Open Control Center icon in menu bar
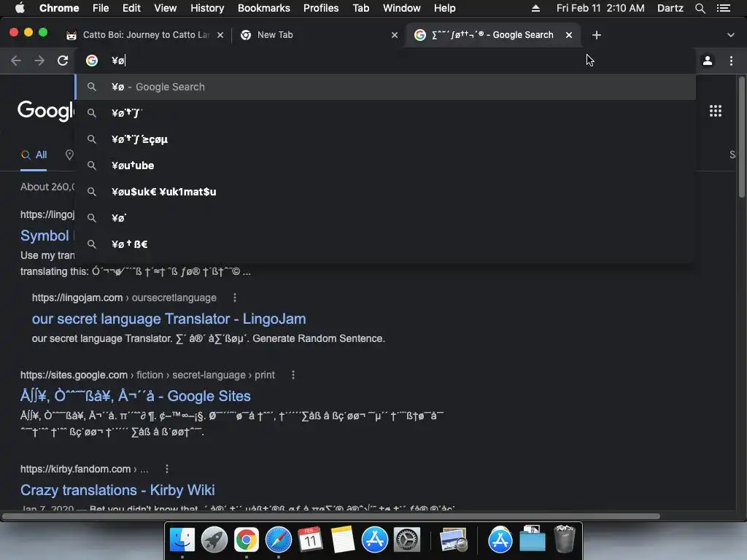The height and width of the screenshot is (560, 747). point(724,8)
